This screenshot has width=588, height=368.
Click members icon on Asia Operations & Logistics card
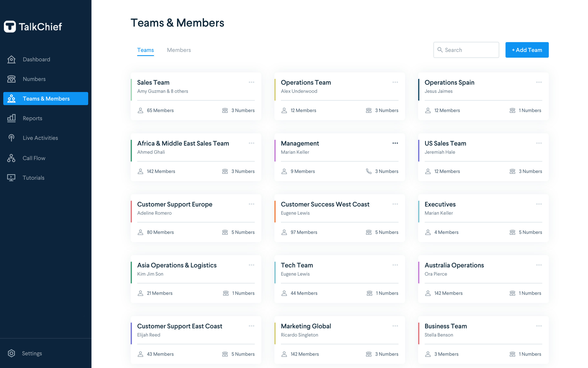(140, 293)
